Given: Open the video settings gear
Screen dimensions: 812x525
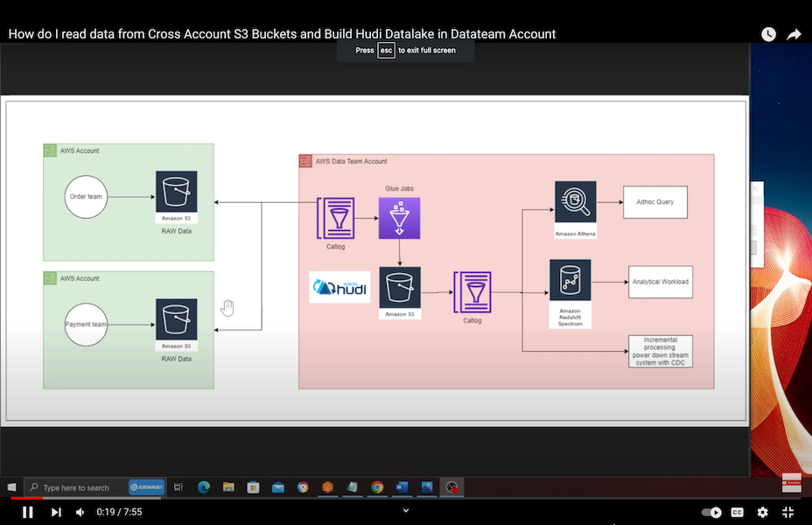Looking at the screenshot, I should (x=762, y=512).
